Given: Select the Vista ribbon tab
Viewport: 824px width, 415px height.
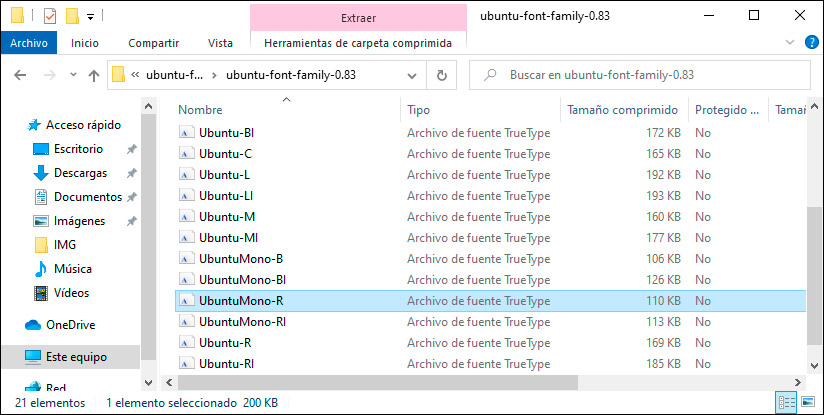Looking at the screenshot, I should [220, 43].
